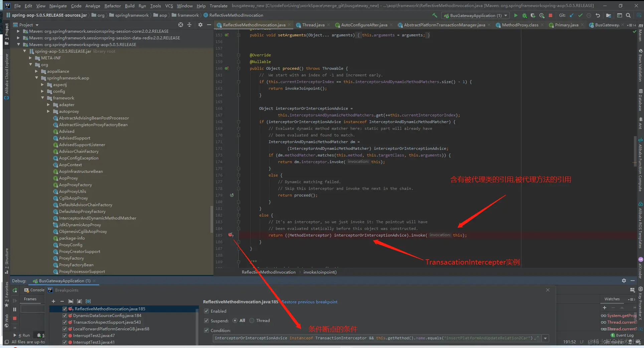This screenshot has height=348, width=644.
Task: Collapse all in the Project panel
Action: [189, 25]
